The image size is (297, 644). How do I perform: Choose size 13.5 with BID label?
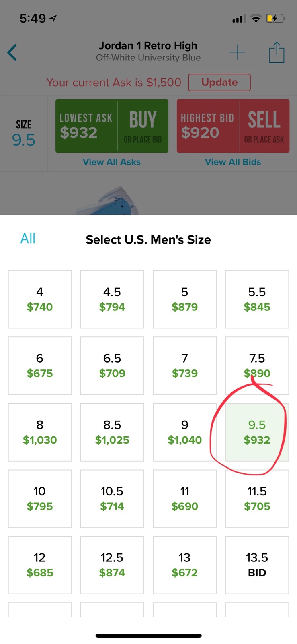[x=257, y=565]
